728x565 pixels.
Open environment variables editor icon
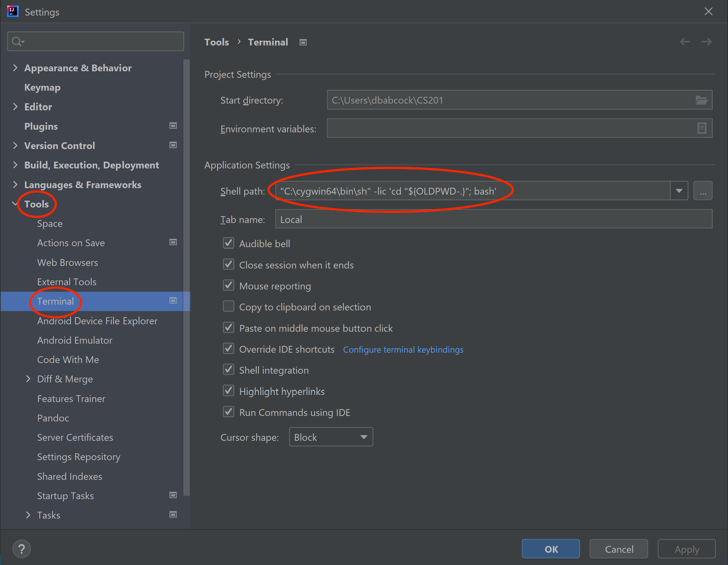[701, 128]
